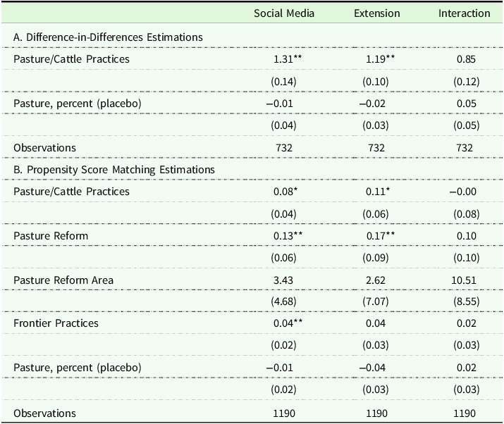
Task: Click the 1190 value under Interaction
Action: (465, 413)
